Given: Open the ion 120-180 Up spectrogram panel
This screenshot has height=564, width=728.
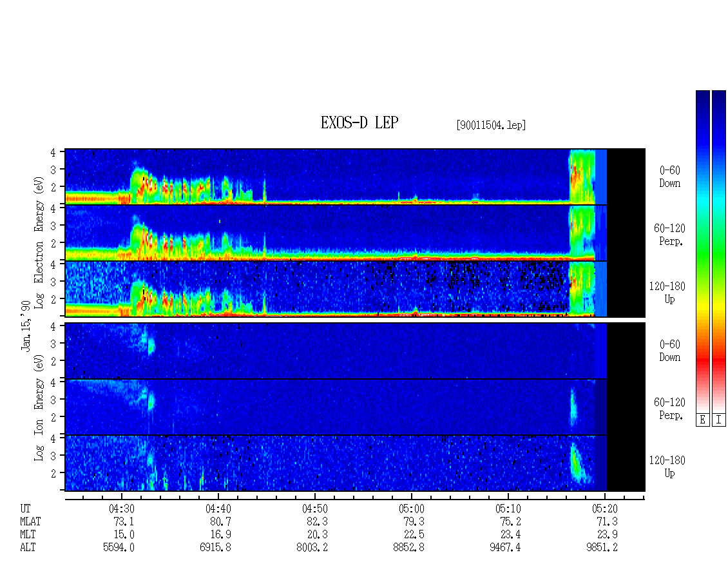Looking at the screenshot, I should click(355, 463).
